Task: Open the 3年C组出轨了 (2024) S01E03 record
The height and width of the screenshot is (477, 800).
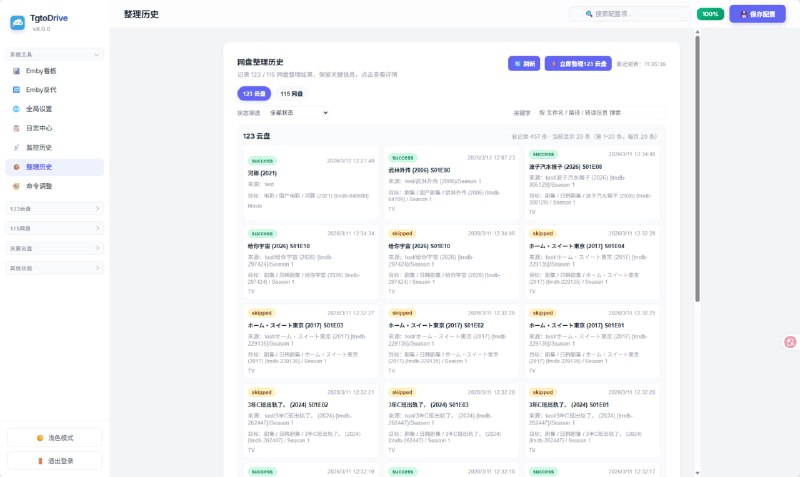Action: pyautogui.click(x=451, y=421)
